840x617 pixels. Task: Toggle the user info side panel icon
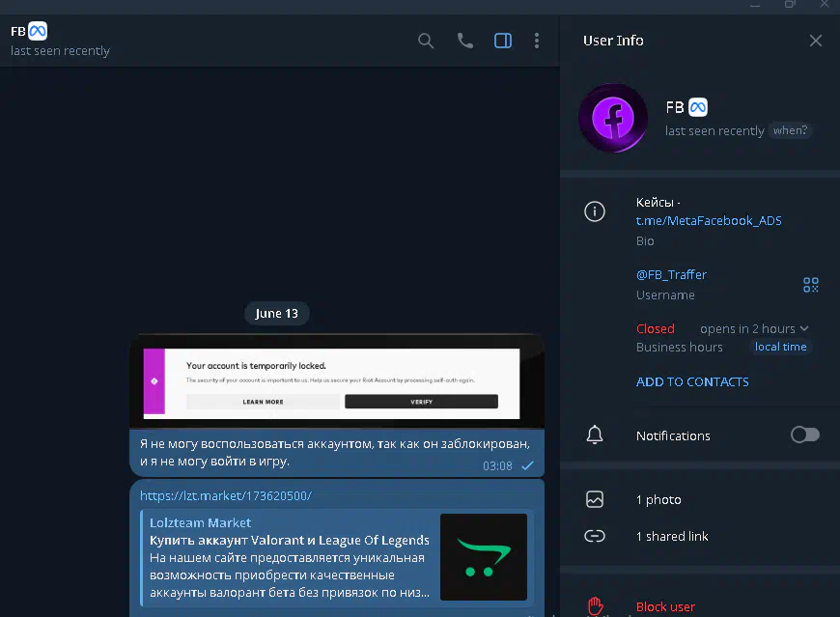tap(502, 41)
